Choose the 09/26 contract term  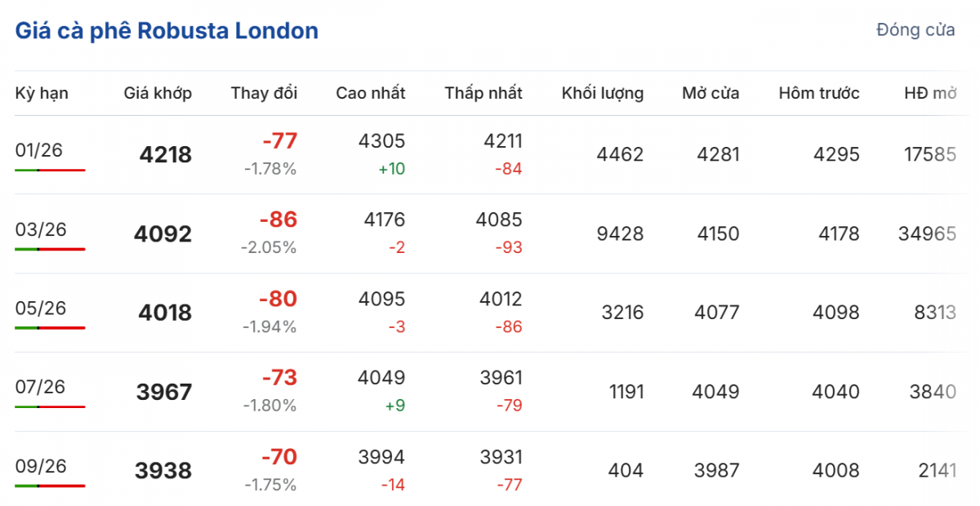40,466
